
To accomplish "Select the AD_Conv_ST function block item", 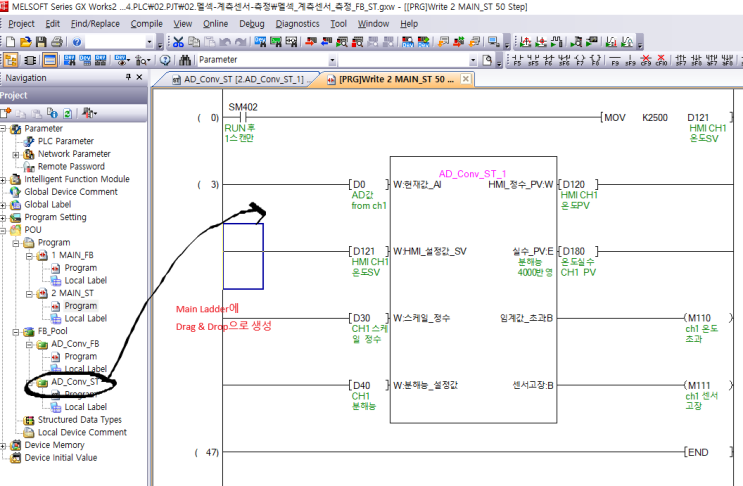I will pos(75,382).
